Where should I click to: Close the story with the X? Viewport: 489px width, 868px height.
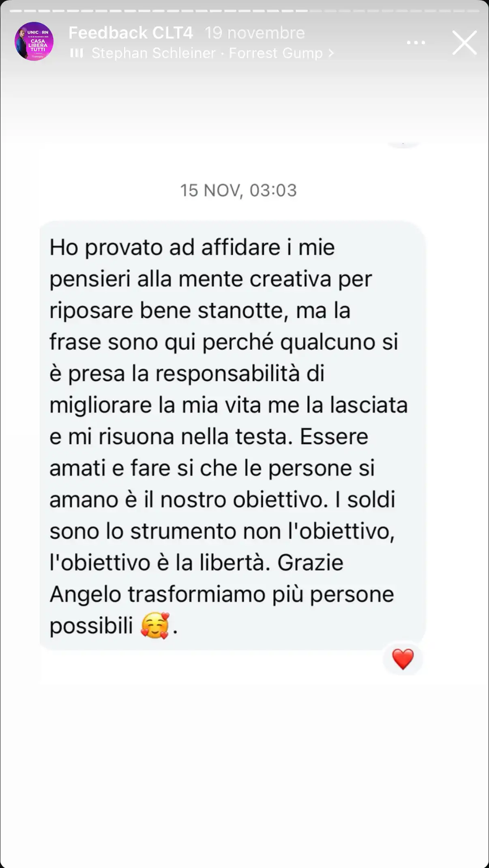click(464, 42)
